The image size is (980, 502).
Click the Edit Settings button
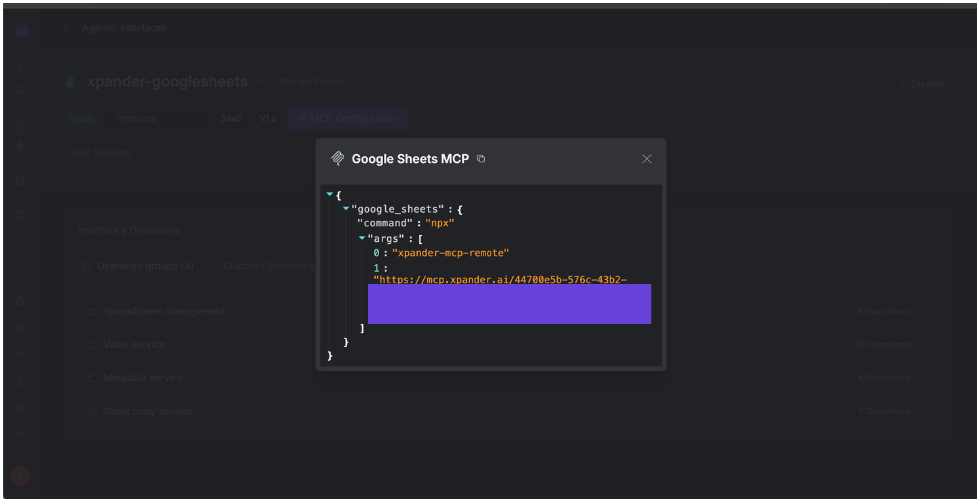point(101,153)
